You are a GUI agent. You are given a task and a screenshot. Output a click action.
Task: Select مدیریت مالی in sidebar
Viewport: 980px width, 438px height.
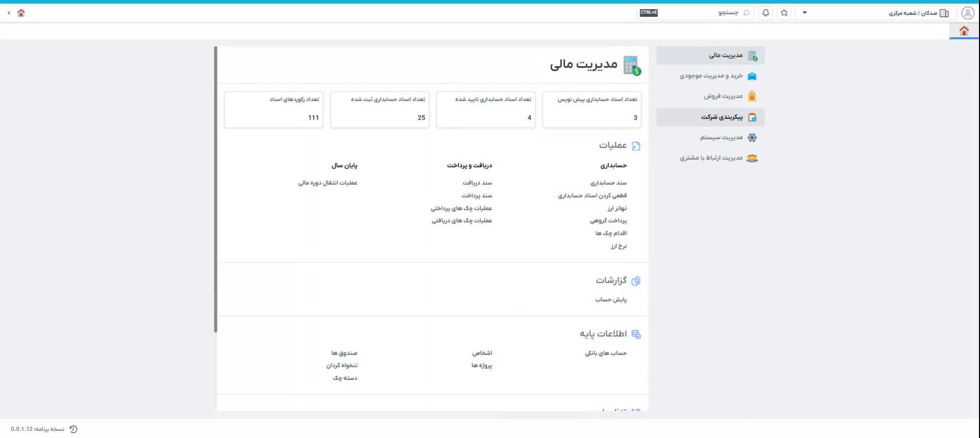click(710, 55)
